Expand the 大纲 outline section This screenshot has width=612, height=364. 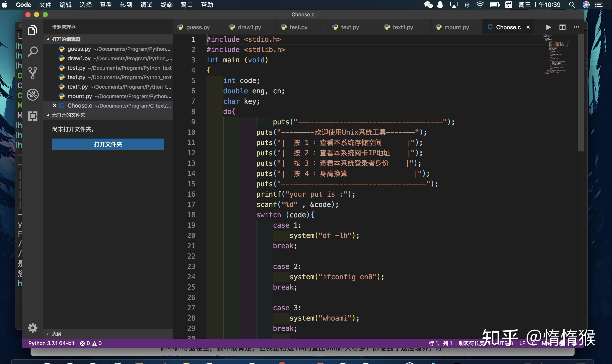point(56,334)
